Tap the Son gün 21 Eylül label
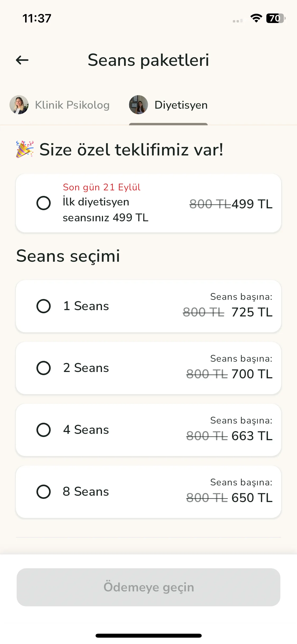 tap(102, 187)
